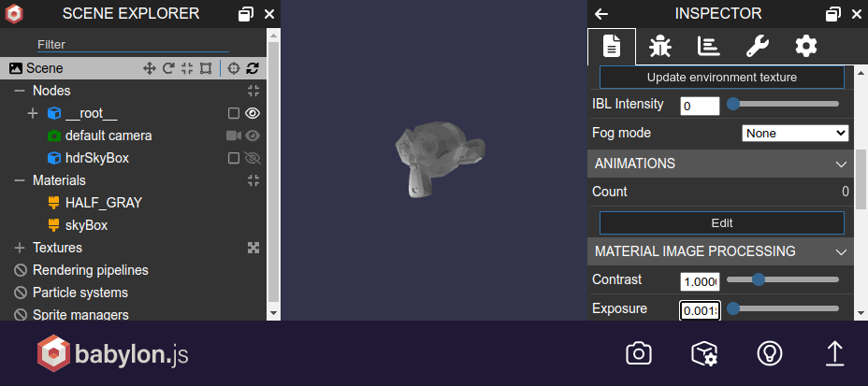Open the Fog mode dropdown
The image size is (868, 386).
click(x=795, y=134)
